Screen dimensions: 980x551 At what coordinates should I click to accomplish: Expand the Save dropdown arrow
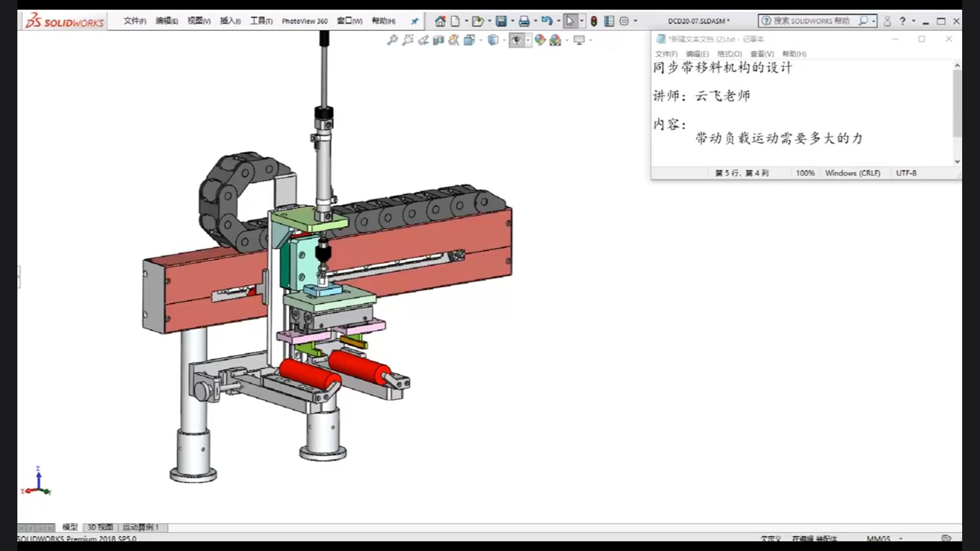[512, 21]
